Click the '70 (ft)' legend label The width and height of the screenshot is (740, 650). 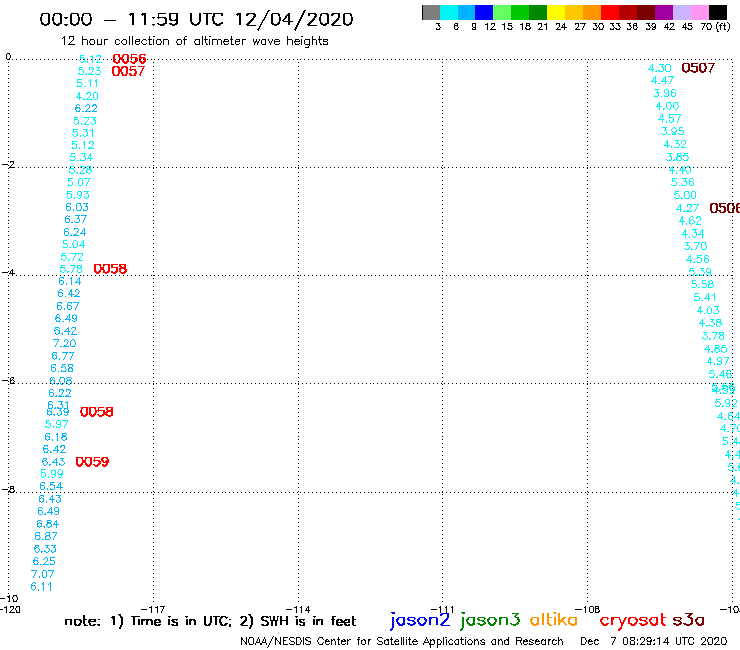tap(715, 26)
